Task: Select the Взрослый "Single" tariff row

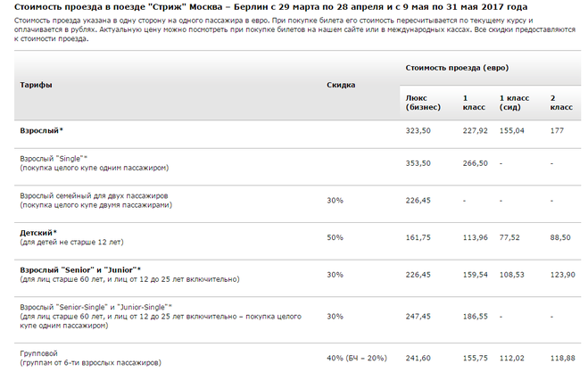Action: point(298,163)
